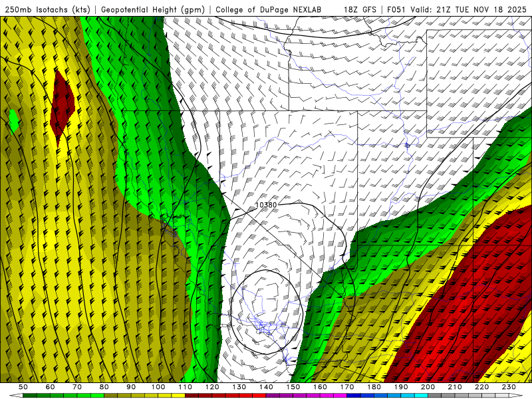The width and height of the screenshot is (532, 399).
Task: Click the '200' value on the color scale
Action: [428, 387]
